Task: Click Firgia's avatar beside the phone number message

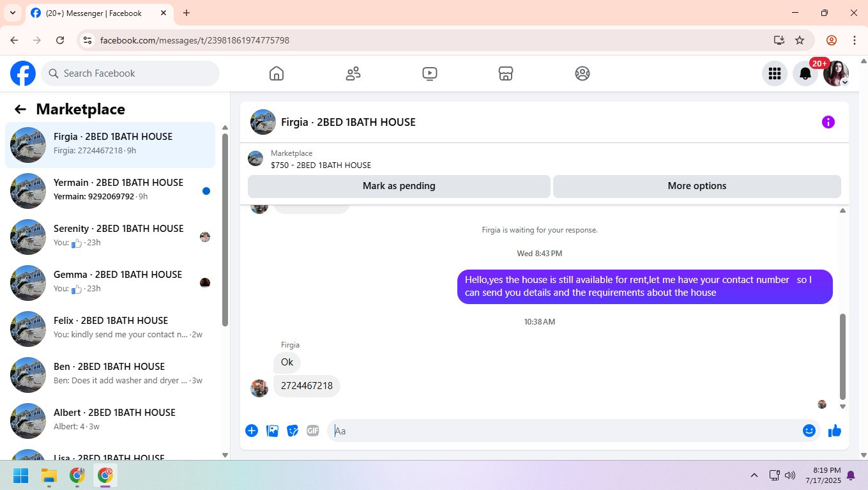Action: pos(259,388)
